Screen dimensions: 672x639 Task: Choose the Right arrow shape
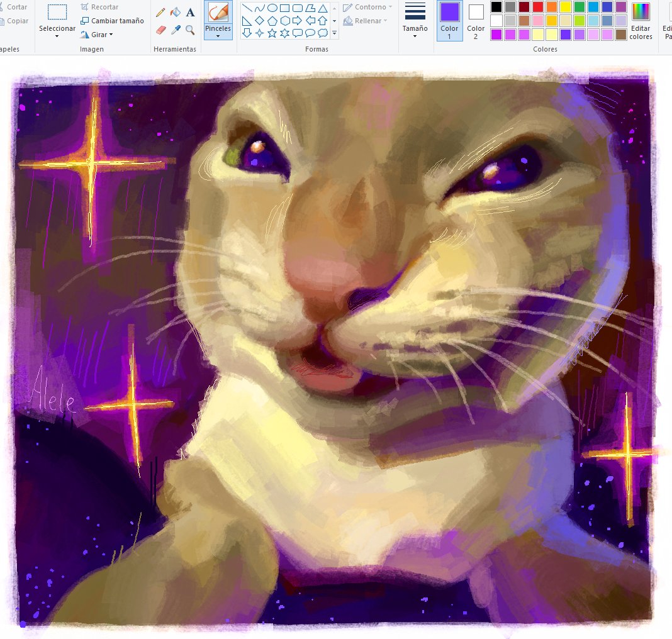coord(298,21)
